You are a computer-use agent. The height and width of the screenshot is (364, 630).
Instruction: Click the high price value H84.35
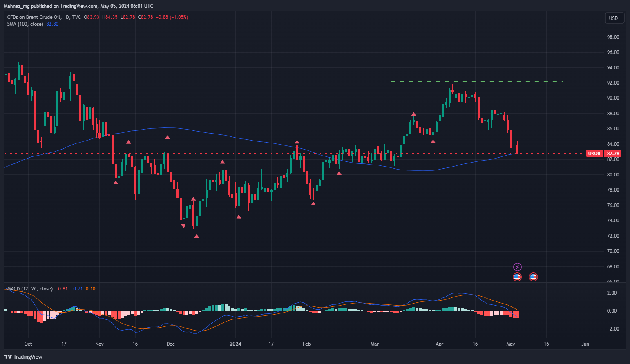pyautogui.click(x=110, y=17)
